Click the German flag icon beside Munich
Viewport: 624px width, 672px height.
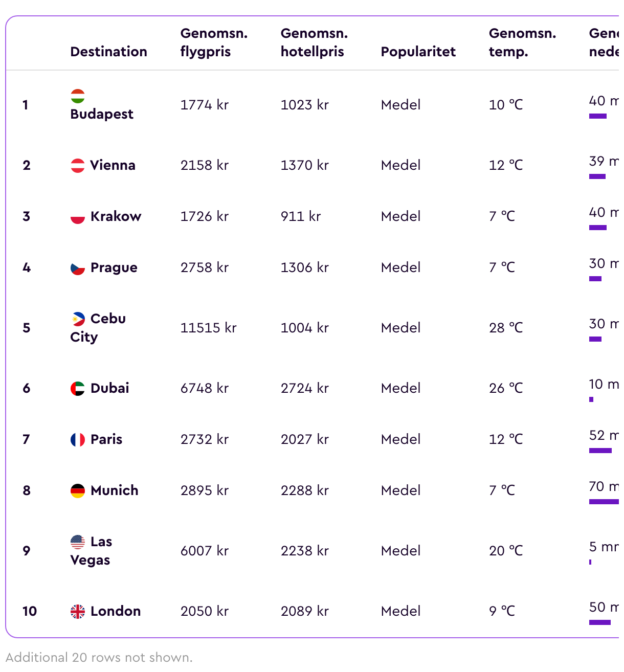click(78, 490)
